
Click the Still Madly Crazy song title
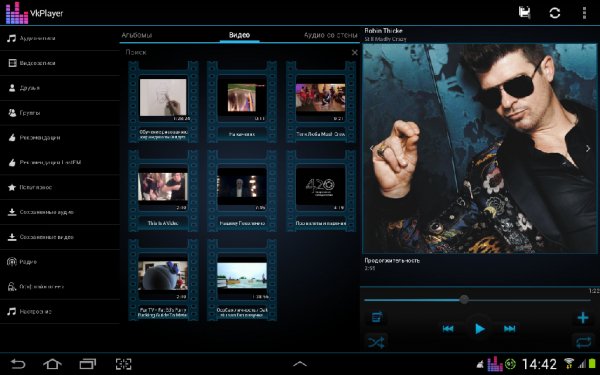[x=385, y=39]
